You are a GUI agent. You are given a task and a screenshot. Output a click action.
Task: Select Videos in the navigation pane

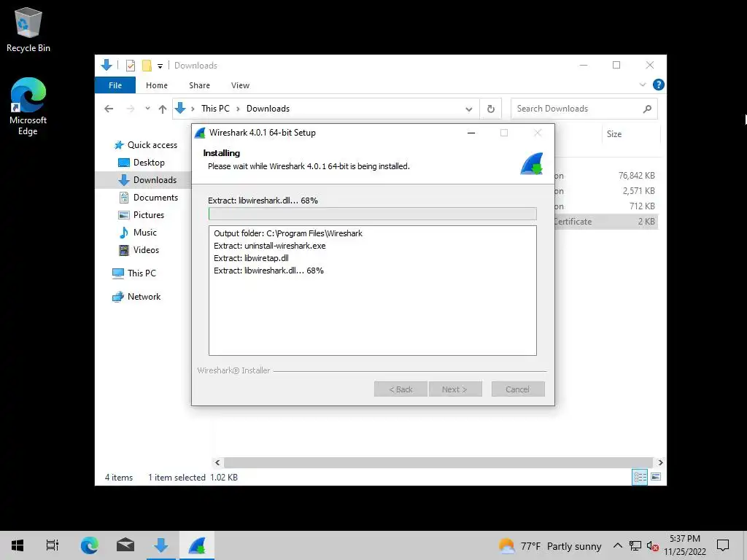(x=139, y=250)
